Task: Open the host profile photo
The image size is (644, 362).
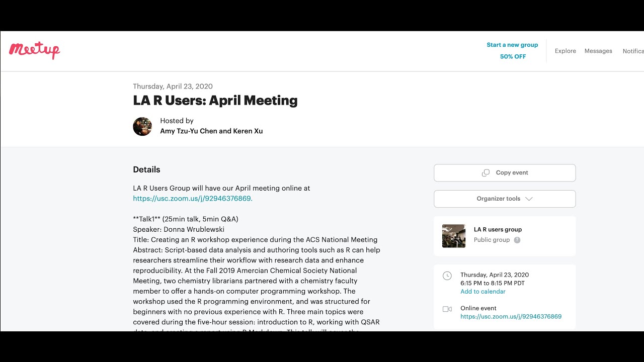Action: [x=142, y=127]
